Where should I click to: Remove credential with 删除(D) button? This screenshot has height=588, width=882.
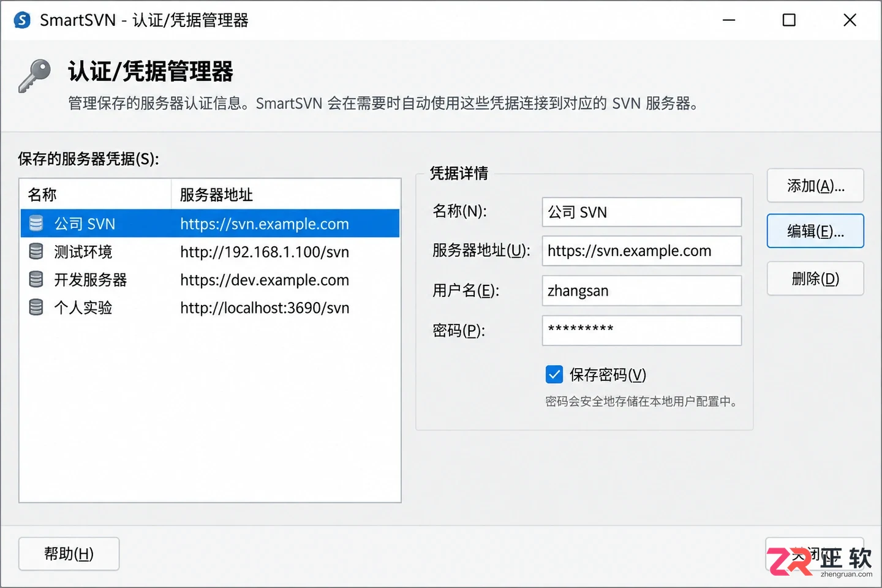[x=815, y=279]
